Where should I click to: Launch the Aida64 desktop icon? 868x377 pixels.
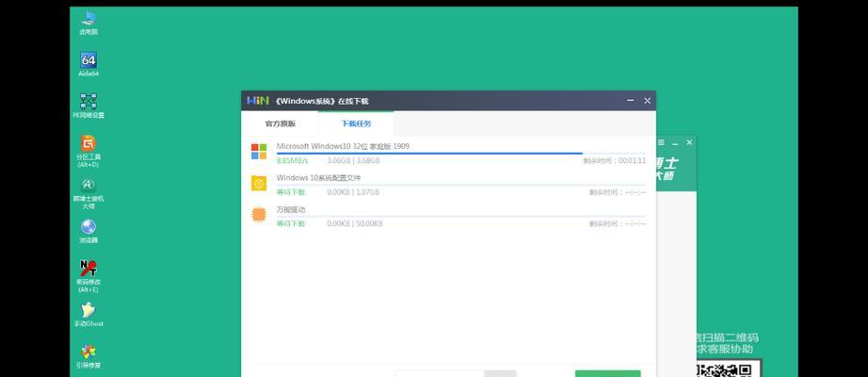click(x=88, y=64)
